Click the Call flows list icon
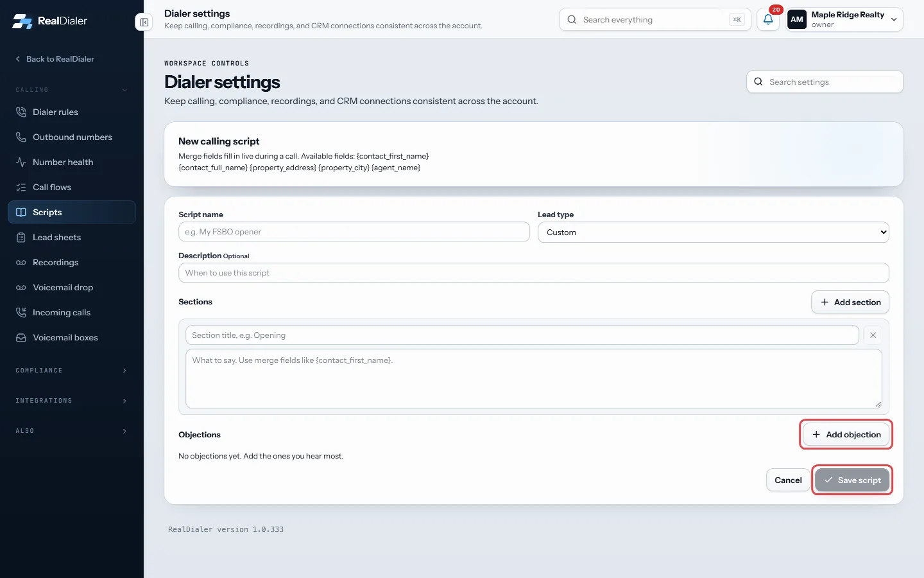Screen dimensions: 924x578 click(21, 187)
